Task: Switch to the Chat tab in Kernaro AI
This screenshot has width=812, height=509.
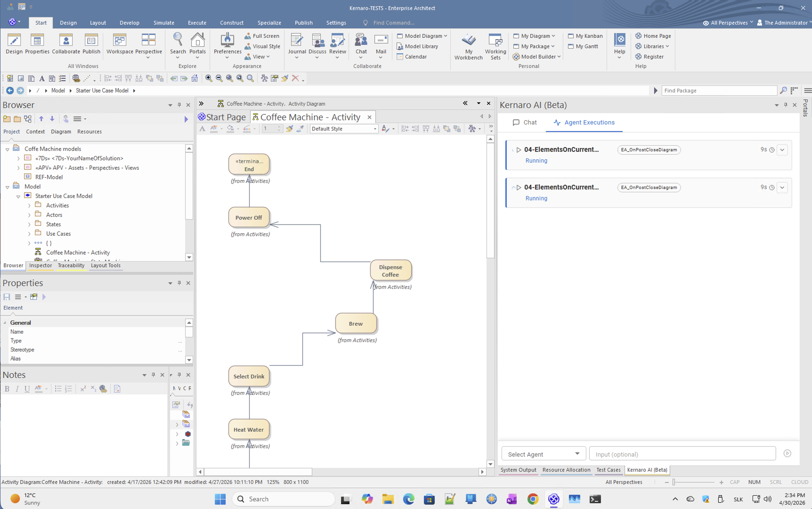Action: coord(525,123)
